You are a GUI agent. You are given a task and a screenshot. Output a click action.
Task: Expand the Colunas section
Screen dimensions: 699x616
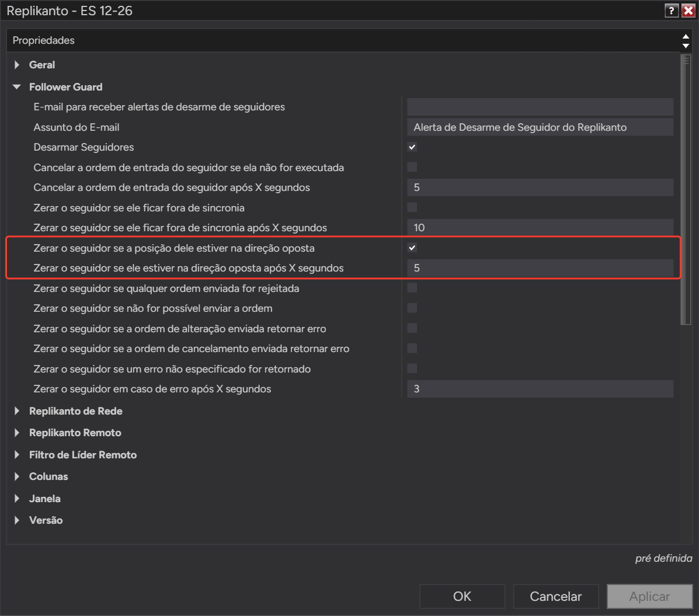point(17,476)
